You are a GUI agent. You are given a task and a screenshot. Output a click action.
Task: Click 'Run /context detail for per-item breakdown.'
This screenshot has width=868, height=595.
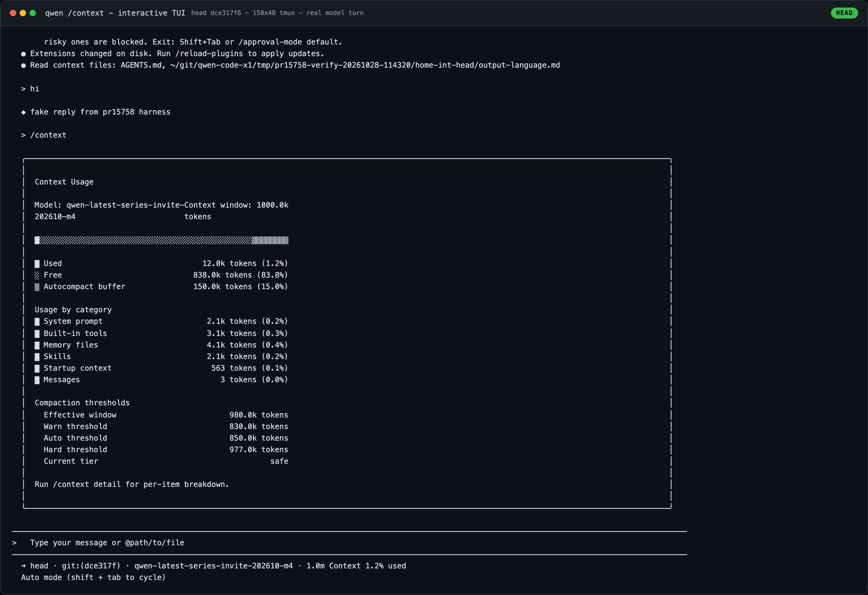[132, 484]
